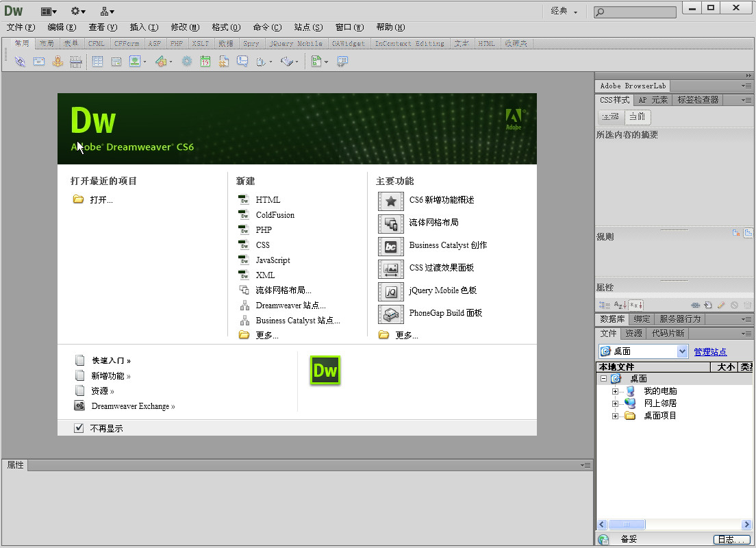
Task: Click the Files panel horizontal scrollbar thumb
Action: coord(627,524)
